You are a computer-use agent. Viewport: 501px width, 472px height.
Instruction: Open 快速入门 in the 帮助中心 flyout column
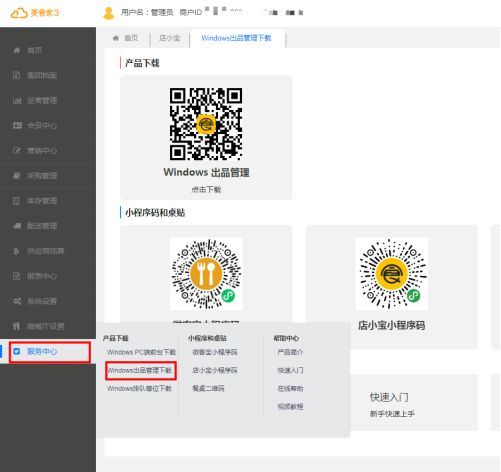(x=290, y=370)
